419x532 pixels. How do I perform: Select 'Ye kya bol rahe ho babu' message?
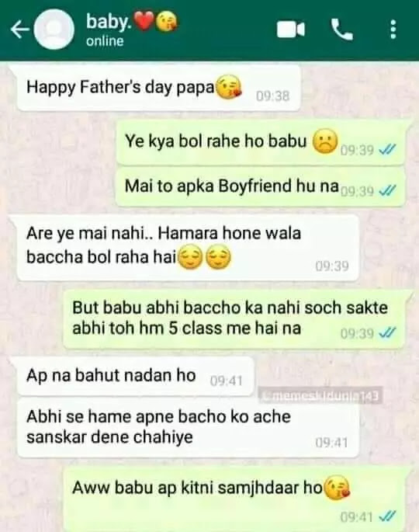pos(261,142)
